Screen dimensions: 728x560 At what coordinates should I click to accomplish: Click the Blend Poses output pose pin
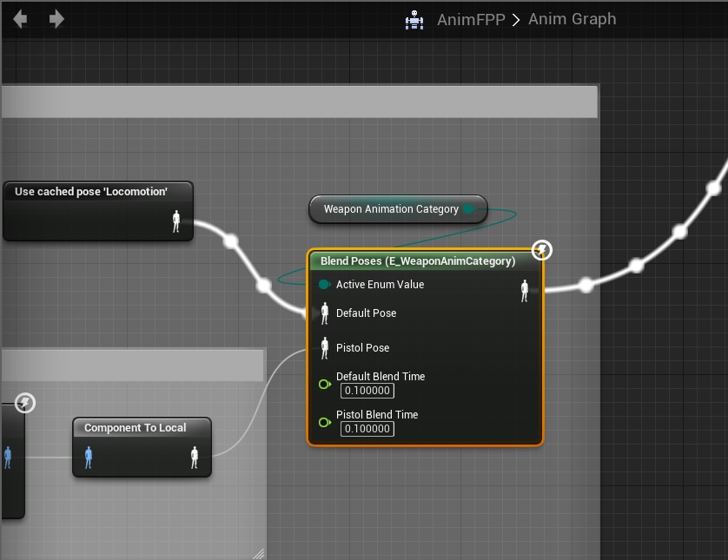[x=525, y=291]
